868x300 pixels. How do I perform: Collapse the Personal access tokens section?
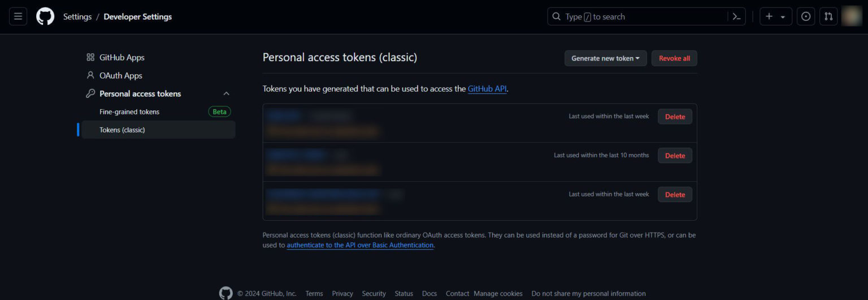coord(226,93)
